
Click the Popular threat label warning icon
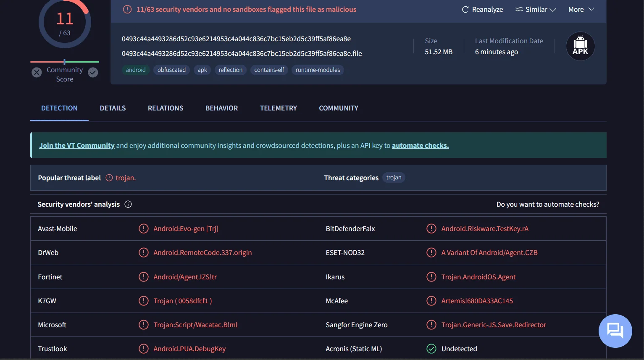point(109,178)
